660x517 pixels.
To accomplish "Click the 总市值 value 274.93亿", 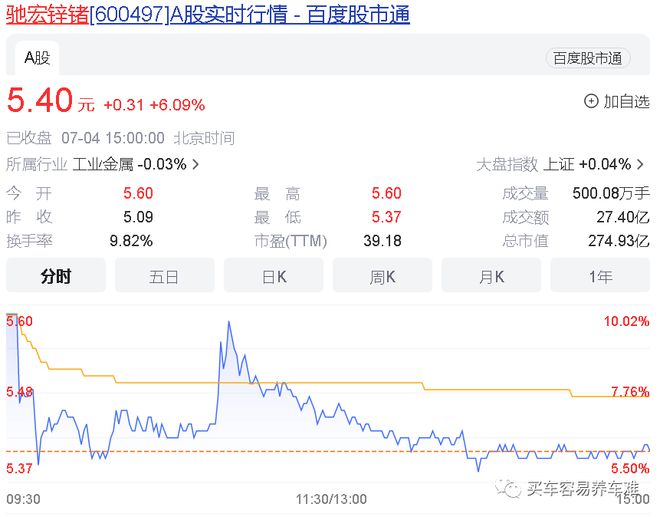I will click(619, 241).
